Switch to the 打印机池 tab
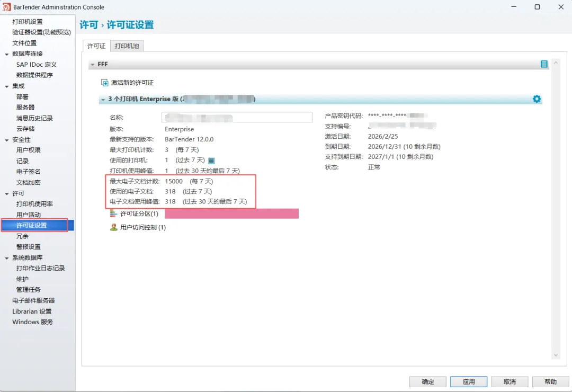This screenshot has width=572, height=392. tap(127, 46)
